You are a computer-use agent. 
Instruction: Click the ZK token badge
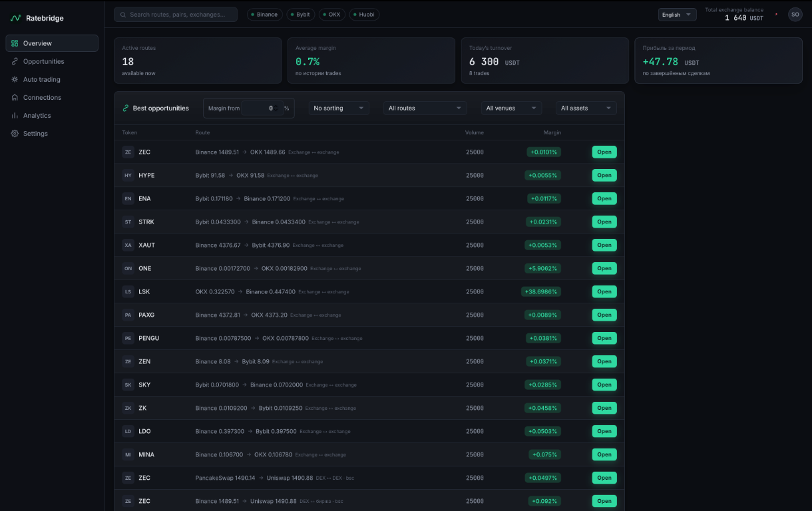(x=128, y=408)
